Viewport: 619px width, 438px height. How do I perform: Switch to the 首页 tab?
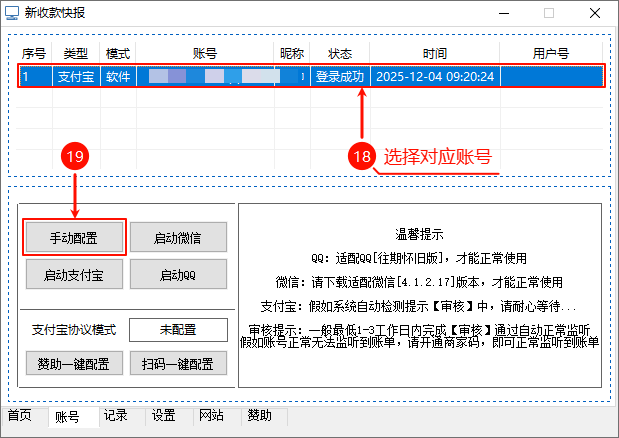20,415
